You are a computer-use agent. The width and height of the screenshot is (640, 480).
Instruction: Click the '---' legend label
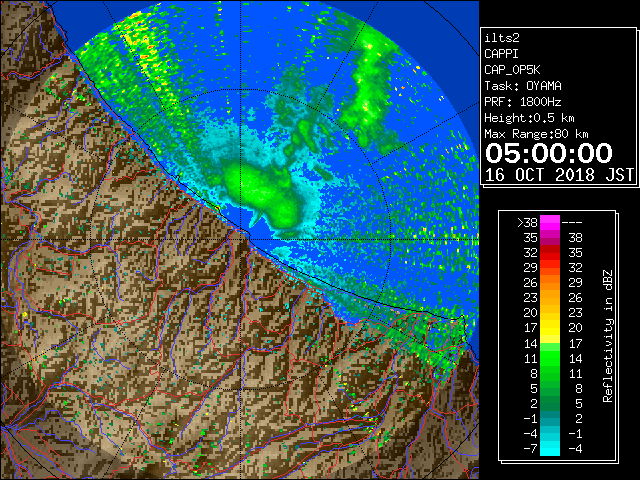pyautogui.click(x=572, y=222)
